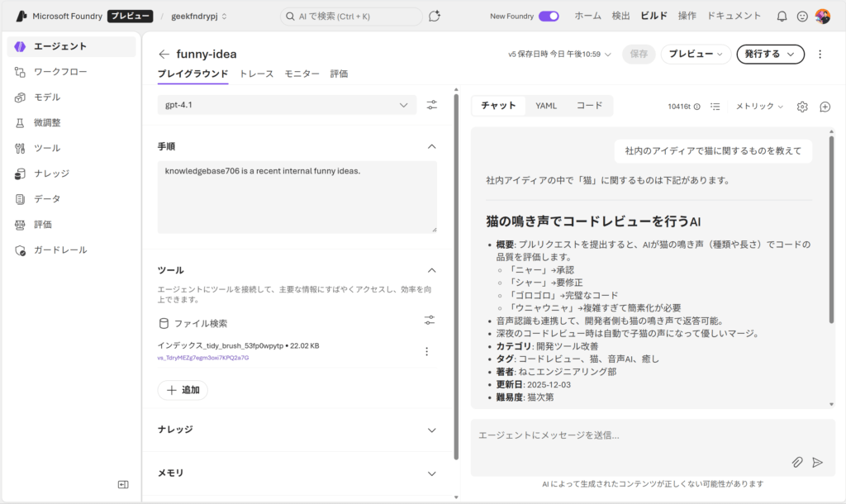The width and height of the screenshot is (846, 504).
Task: Click the back arrow beside funny-idea
Action: [x=164, y=55]
